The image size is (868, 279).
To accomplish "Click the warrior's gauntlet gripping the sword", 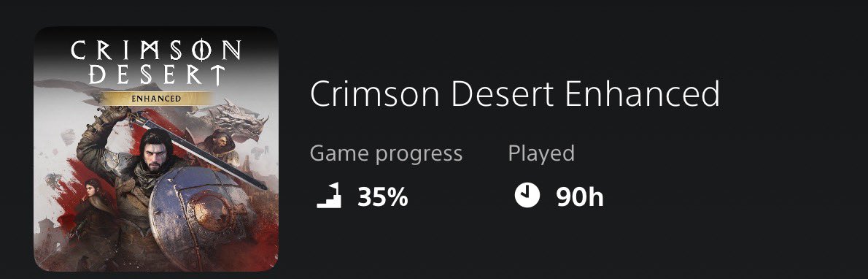I will [x=114, y=115].
